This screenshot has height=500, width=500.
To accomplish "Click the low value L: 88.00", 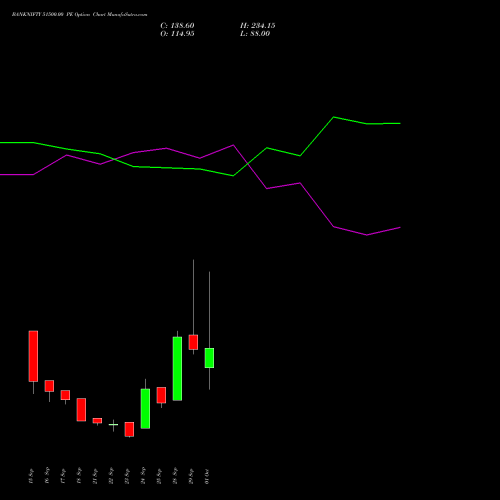I will [255, 34].
